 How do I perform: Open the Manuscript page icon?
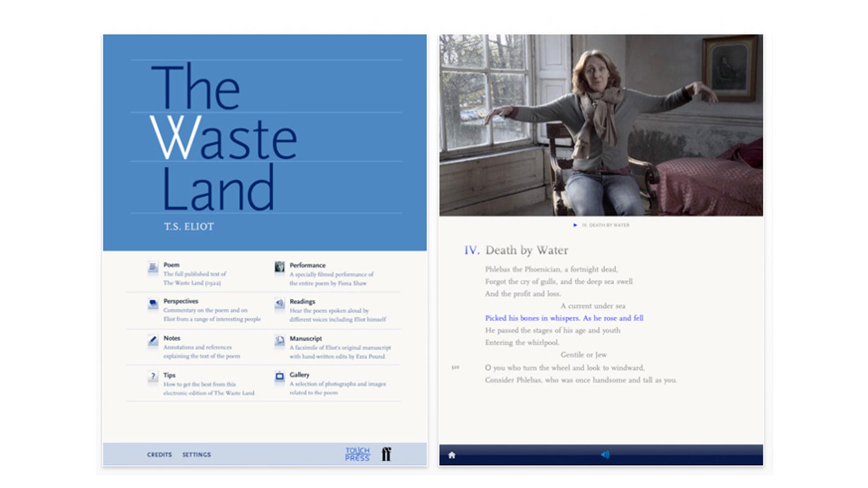coord(279,341)
